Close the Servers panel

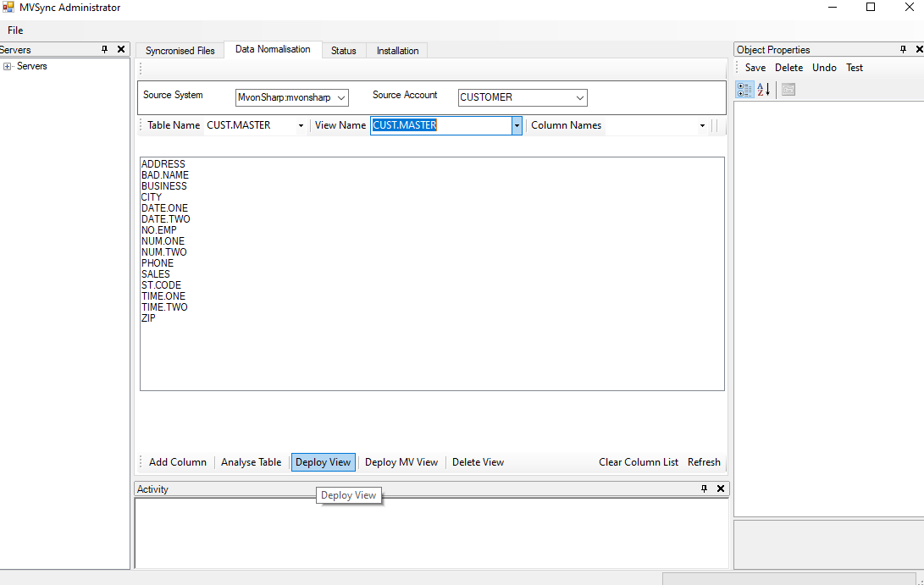121,49
